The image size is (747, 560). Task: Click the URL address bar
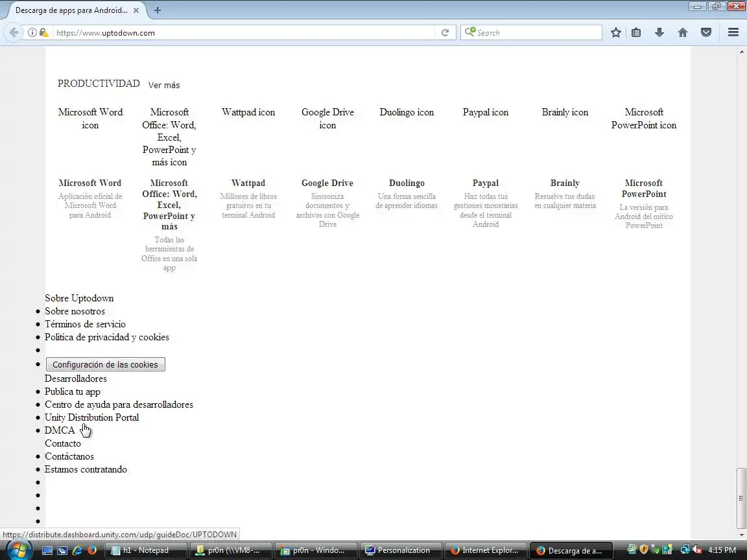click(243, 32)
